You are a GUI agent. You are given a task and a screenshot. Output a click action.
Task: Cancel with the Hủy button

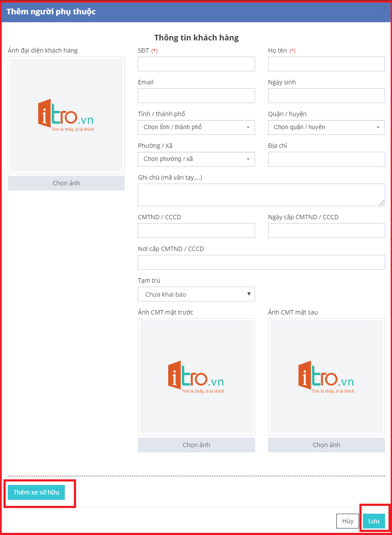tap(348, 521)
